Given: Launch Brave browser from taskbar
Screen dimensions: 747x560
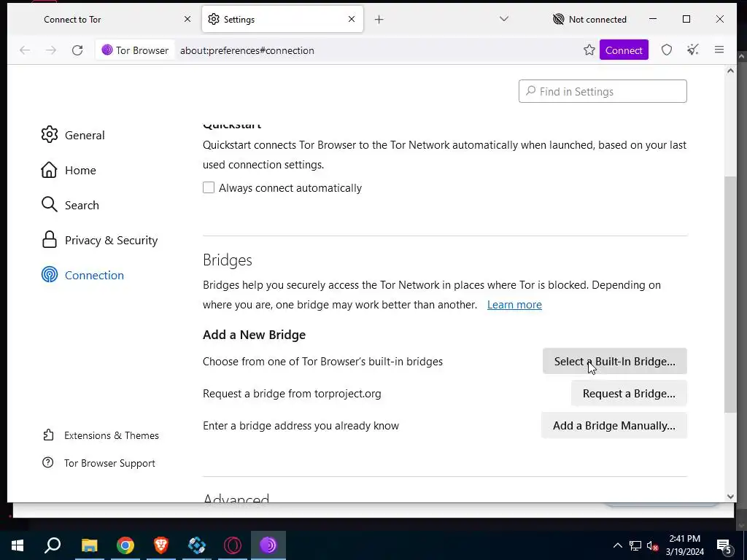Looking at the screenshot, I should 161,545.
